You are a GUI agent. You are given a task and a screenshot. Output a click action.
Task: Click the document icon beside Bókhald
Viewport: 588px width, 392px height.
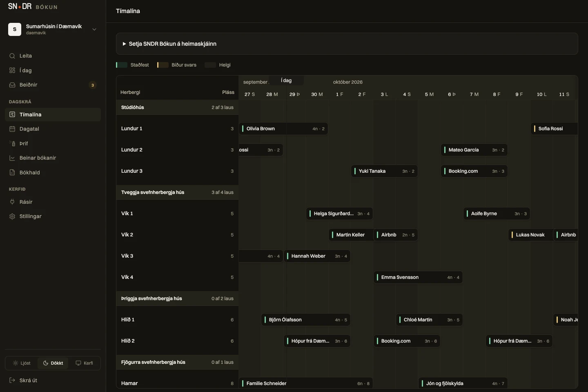point(12,173)
